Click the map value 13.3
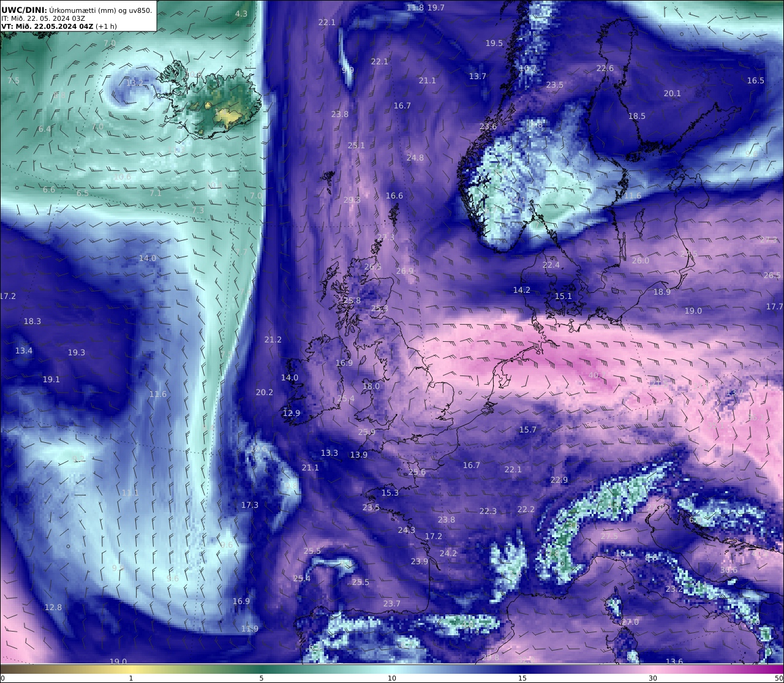This screenshot has height=683, width=784. point(330,453)
